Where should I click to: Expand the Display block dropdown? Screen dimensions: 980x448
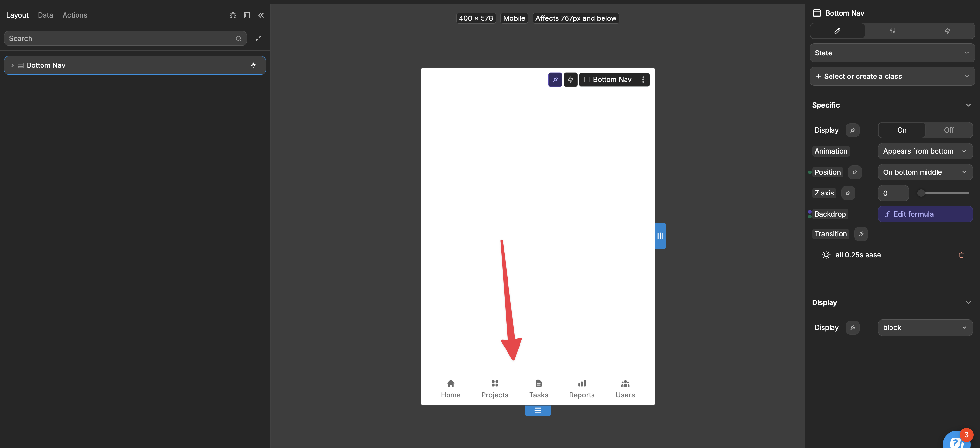[924, 327]
